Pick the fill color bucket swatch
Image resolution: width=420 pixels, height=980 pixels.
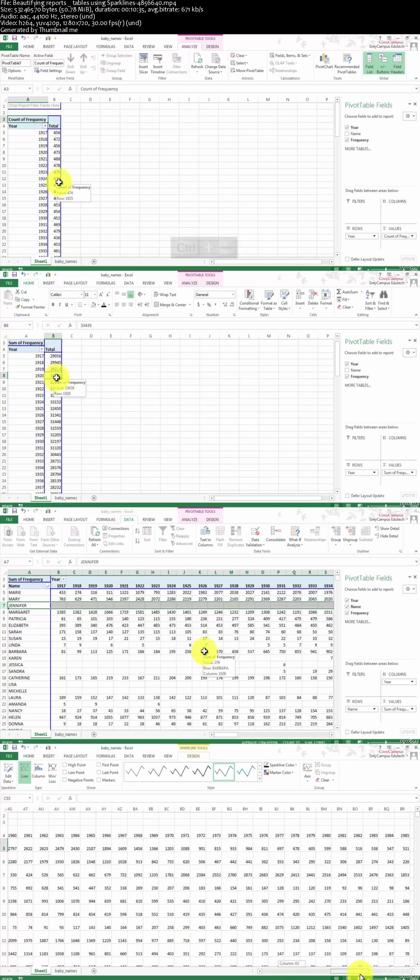pos(93,305)
